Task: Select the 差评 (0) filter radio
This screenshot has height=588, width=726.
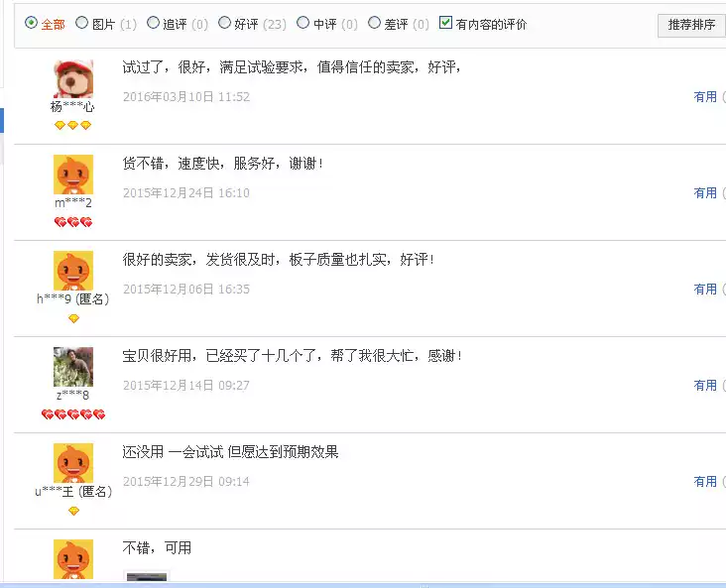Action: pyautogui.click(x=374, y=23)
